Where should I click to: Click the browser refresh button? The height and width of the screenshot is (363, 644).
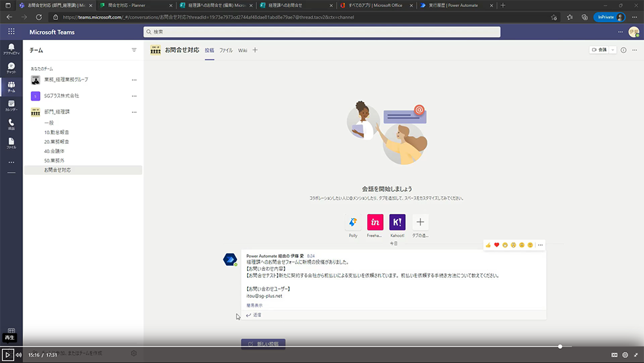tap(39, 17)
